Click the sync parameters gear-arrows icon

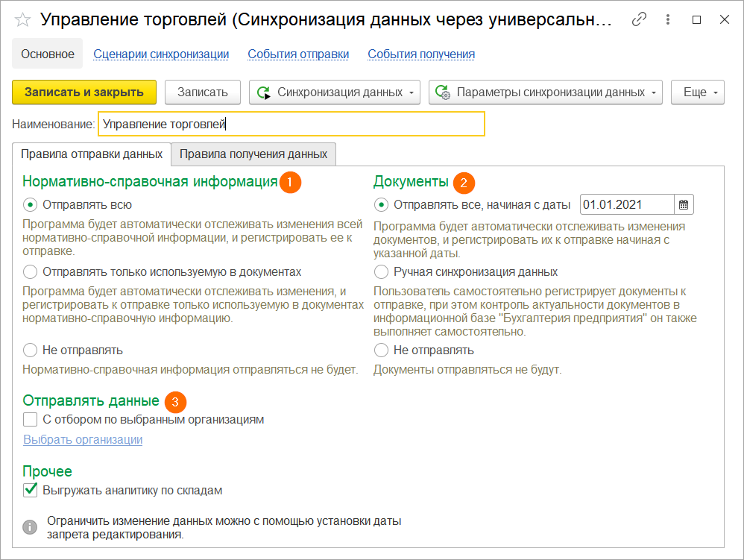click(x=443, y=92)
